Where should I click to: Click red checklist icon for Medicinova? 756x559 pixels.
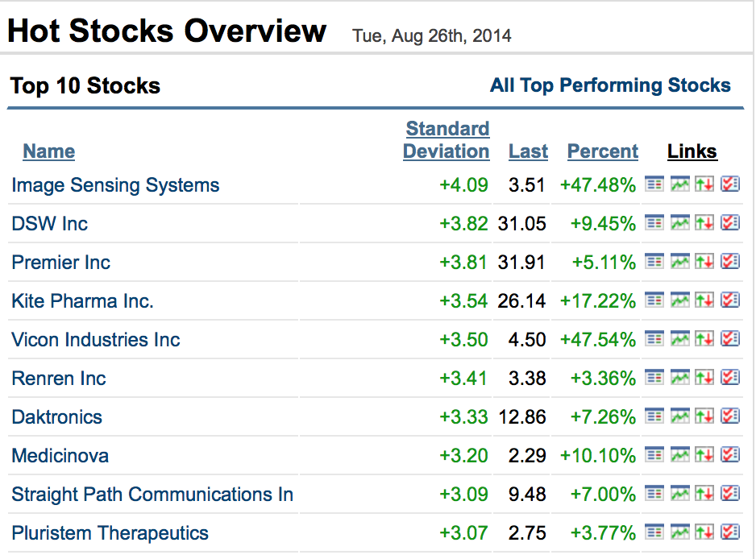click(730, 454)
